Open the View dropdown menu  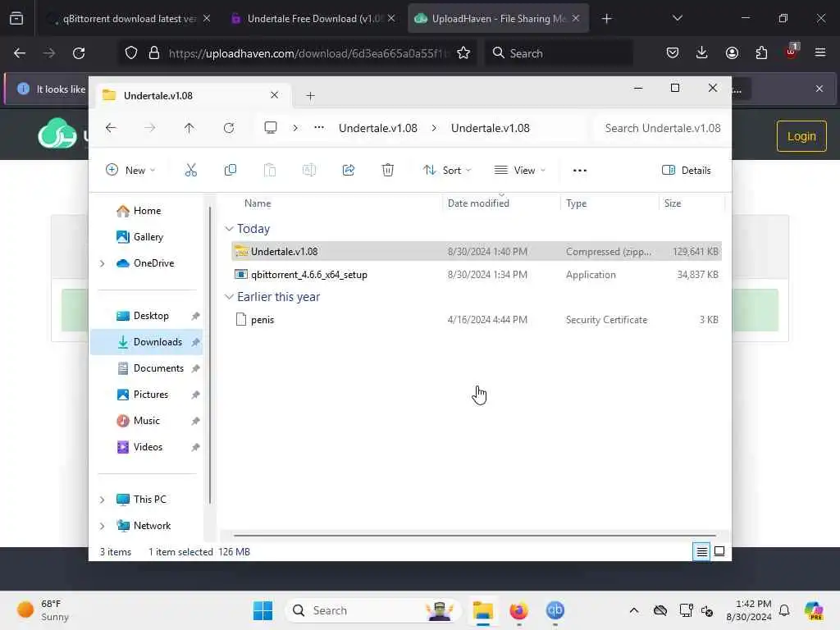(519, 171)
